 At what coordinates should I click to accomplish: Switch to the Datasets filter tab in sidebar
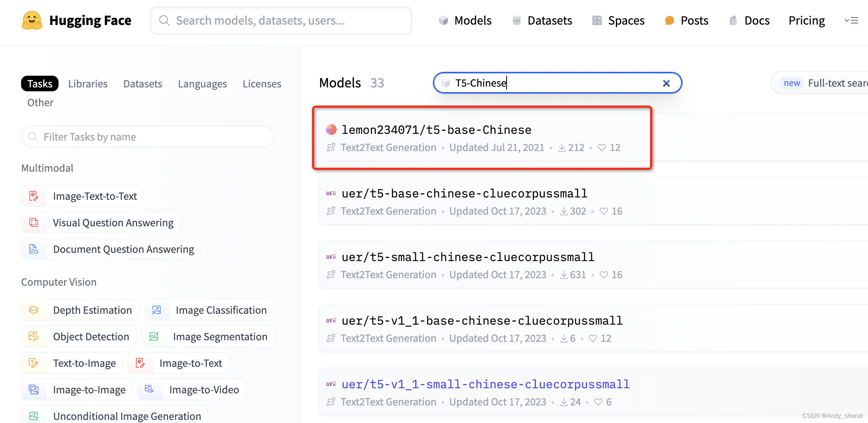143,84
